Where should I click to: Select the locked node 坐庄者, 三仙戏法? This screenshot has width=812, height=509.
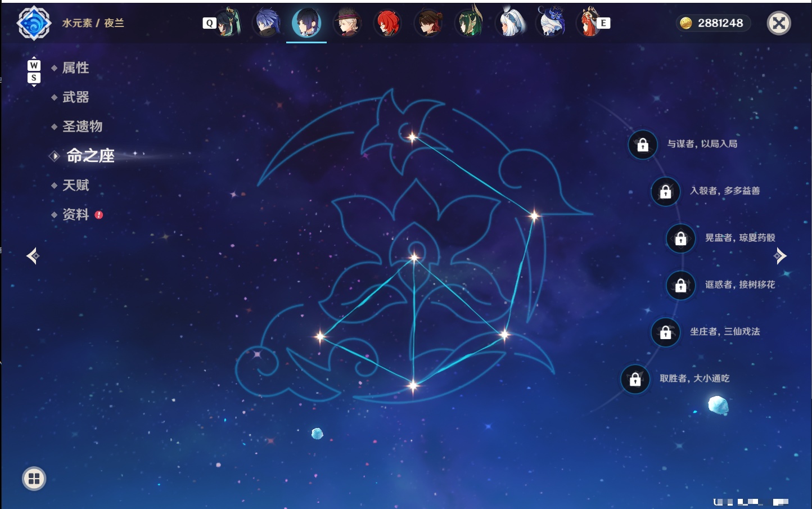(666, 332)
